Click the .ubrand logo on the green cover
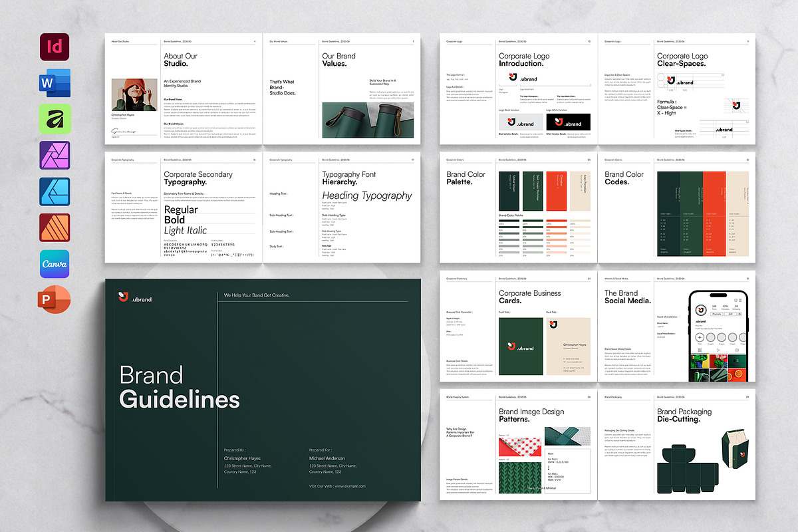 point(135,297)
